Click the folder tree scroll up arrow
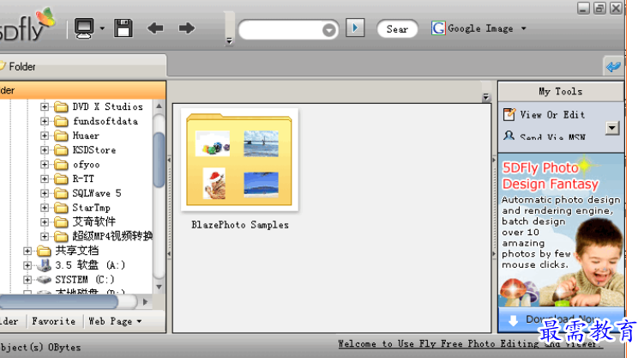 point(159,106)
